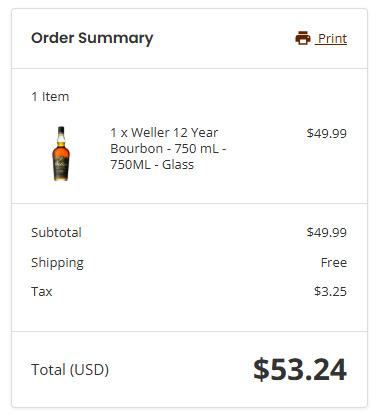Screen dimensions: 376x419
Task: Click the Weller bourbon bottle thumbnail
Action: tap(61, 153)
